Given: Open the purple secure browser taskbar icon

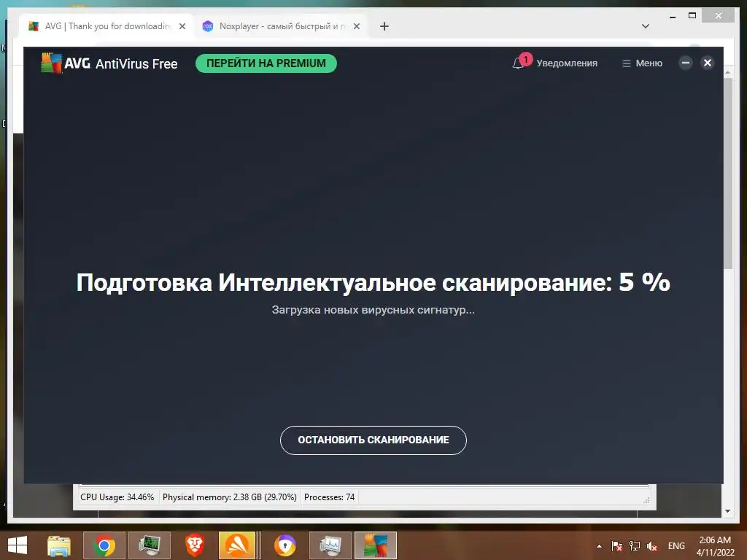Looking at the screenshot, I should [285, 545].
